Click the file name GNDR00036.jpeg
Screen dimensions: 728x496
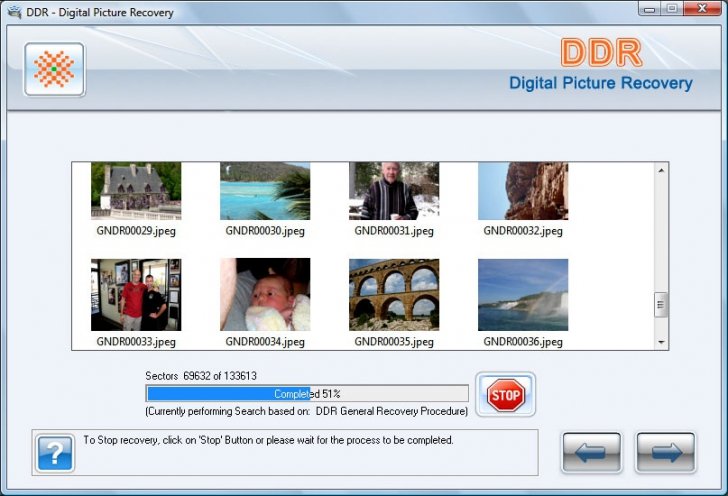tap(523, 342)
